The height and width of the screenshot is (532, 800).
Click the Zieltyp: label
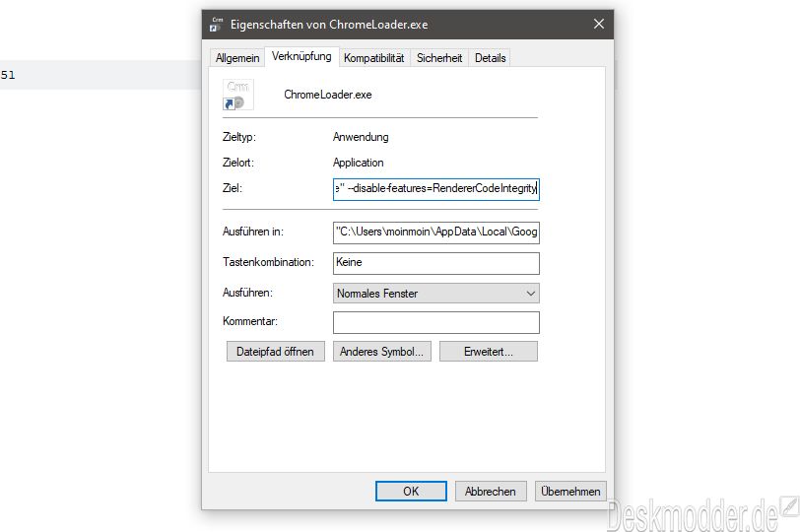pyautogui.click(x=239, y=137)
